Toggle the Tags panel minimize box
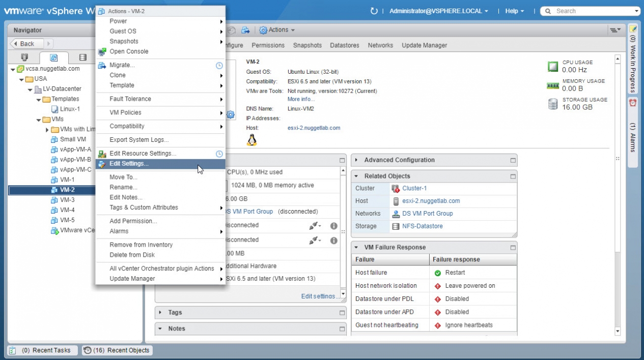This screenshot has width=644, height=360. pyautogui.click(x=342, y=313)
